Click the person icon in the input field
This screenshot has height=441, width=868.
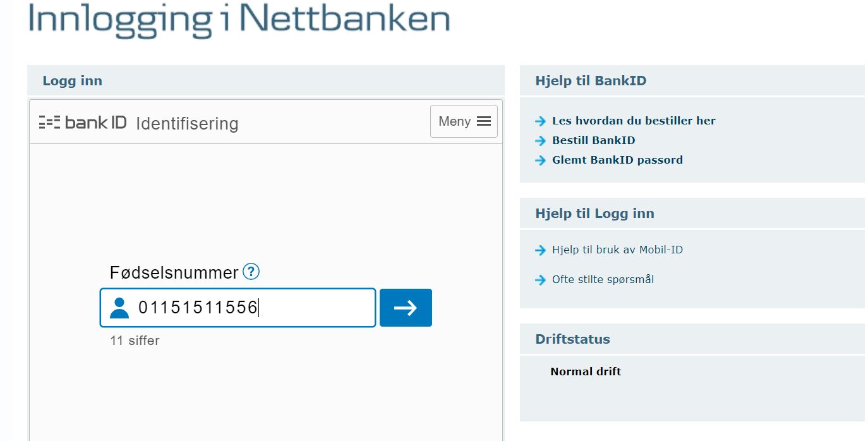pos(119,308)
